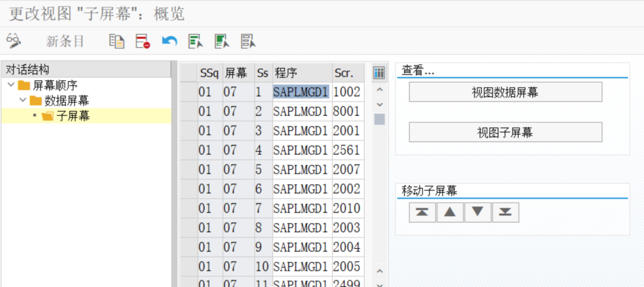
Task: Click the table vertical scrollbar thumb
Action: point(379,119)
